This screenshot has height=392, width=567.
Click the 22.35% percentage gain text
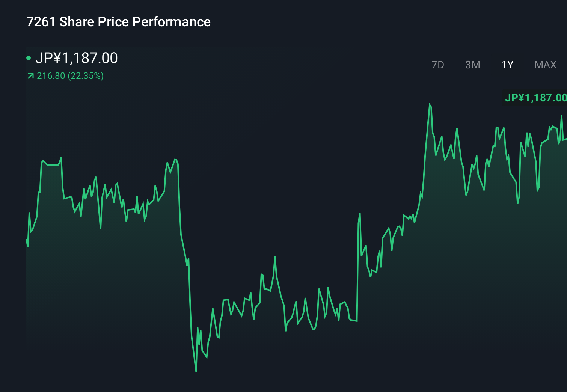tap(86, 76)
